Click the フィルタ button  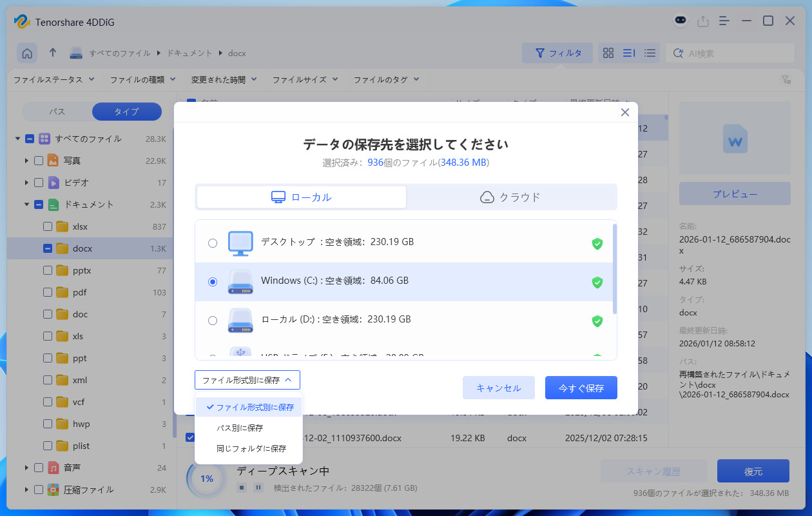(557, 53)
